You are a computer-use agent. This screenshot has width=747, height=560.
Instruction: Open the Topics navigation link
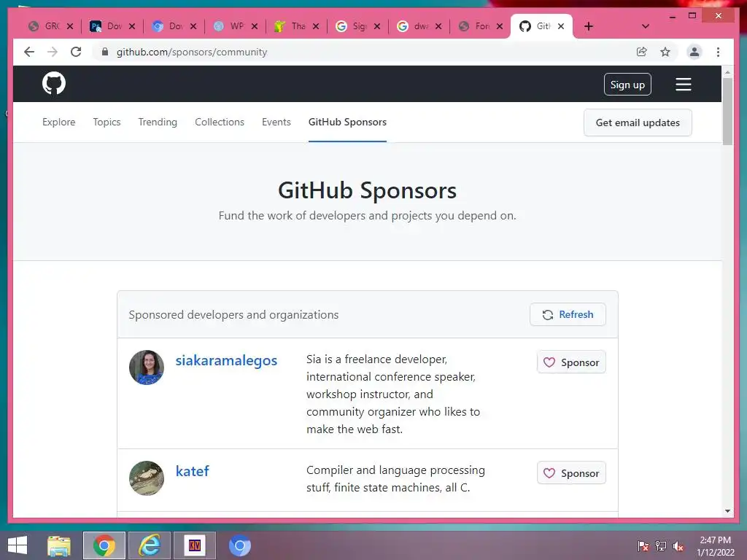tap(107, 122)
